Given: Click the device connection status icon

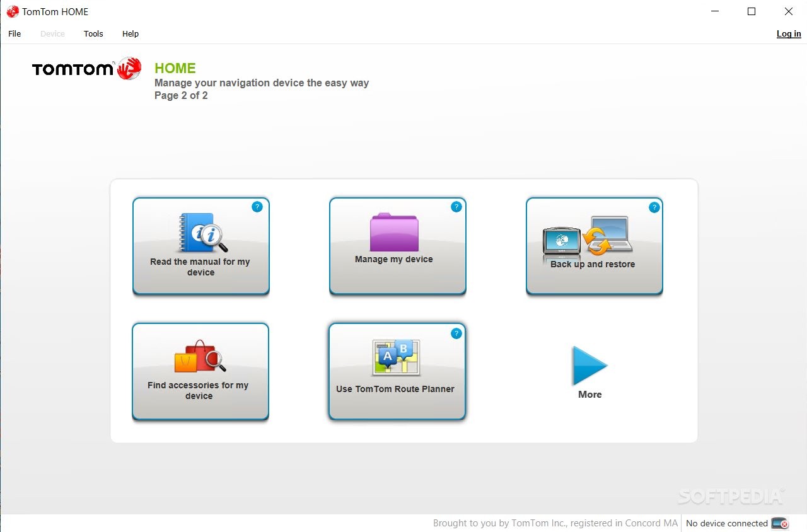Looking at the screenshot, I should (x=780, y=523).
